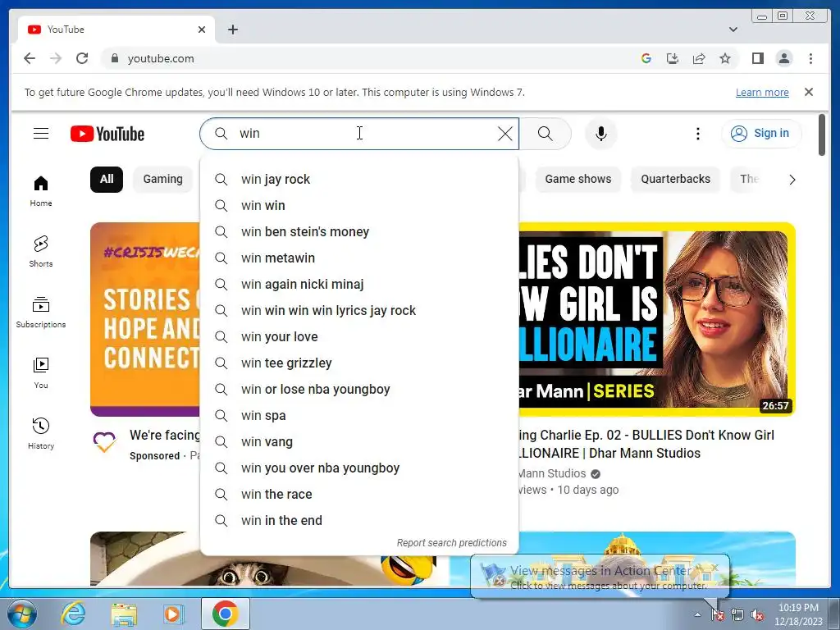
Task: Close the YouTube tab
Action: coord(202,30)
